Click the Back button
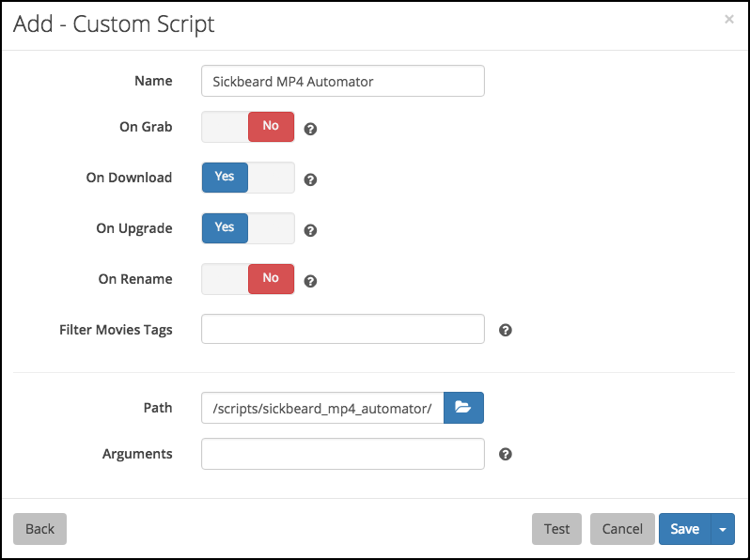Image resolution: width=750 pixels, height=560 pixels. point(39,529)
